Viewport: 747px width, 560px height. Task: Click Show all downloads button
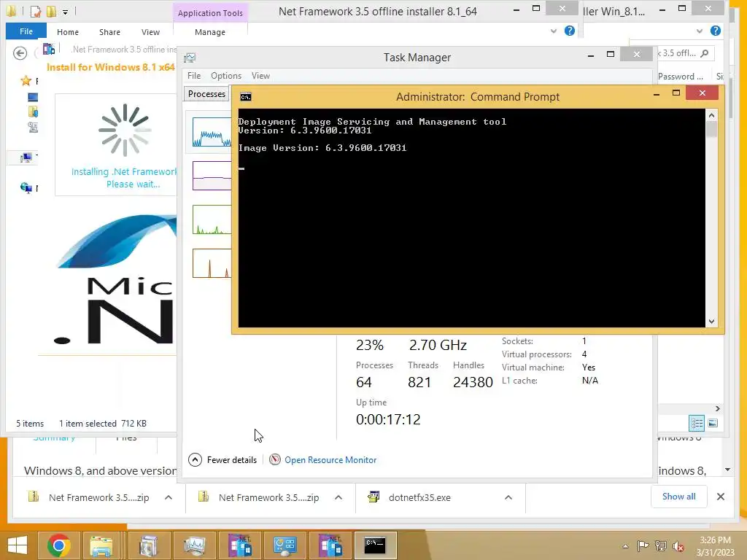[679, 497]
